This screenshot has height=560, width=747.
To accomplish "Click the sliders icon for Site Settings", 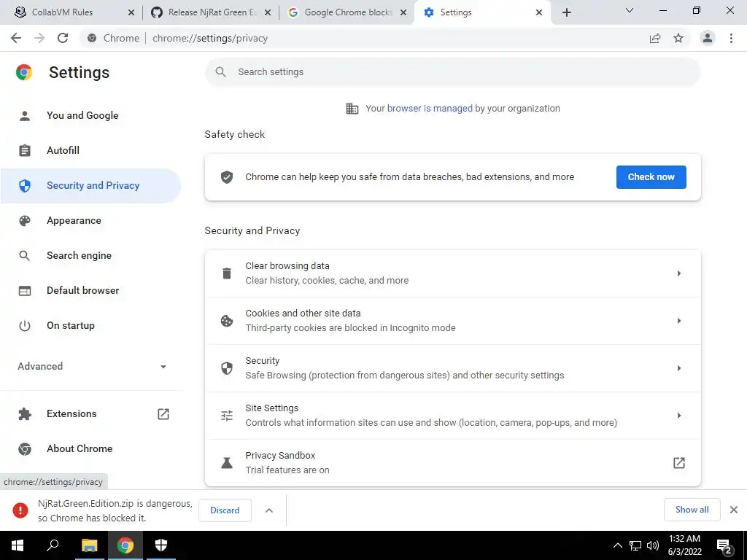I will click(x=227, y=416).
